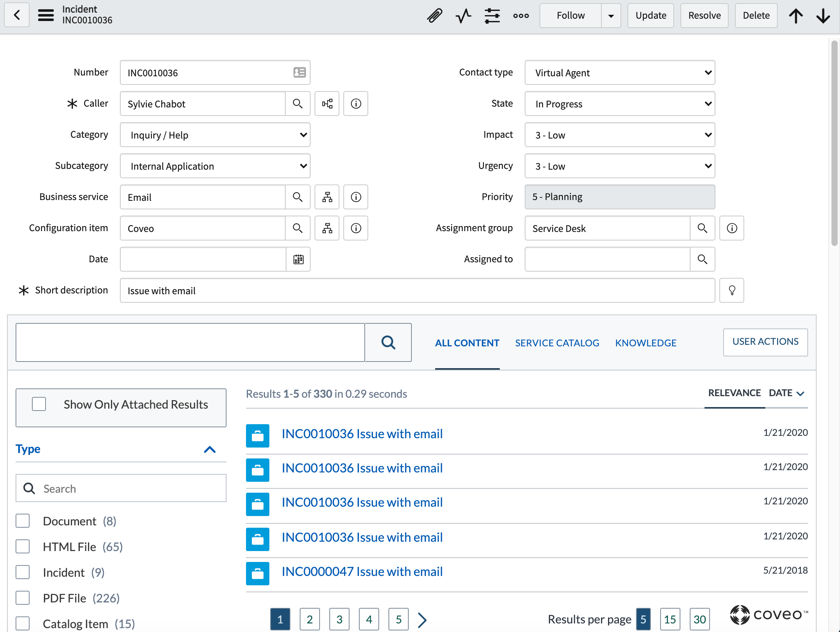Click the Resolve button
840x632 pixels.
click(705, 16)
